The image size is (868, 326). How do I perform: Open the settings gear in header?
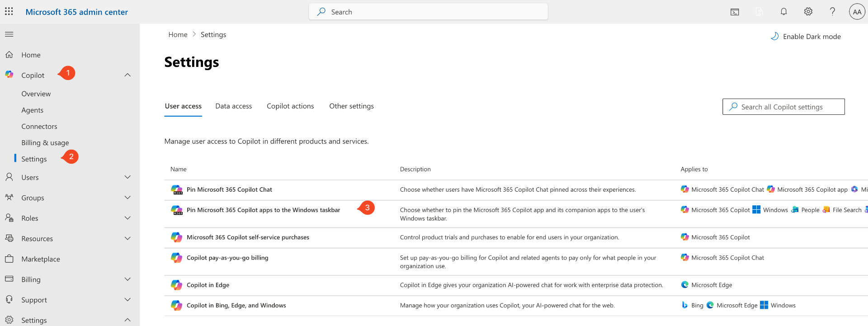pos(808,12)
